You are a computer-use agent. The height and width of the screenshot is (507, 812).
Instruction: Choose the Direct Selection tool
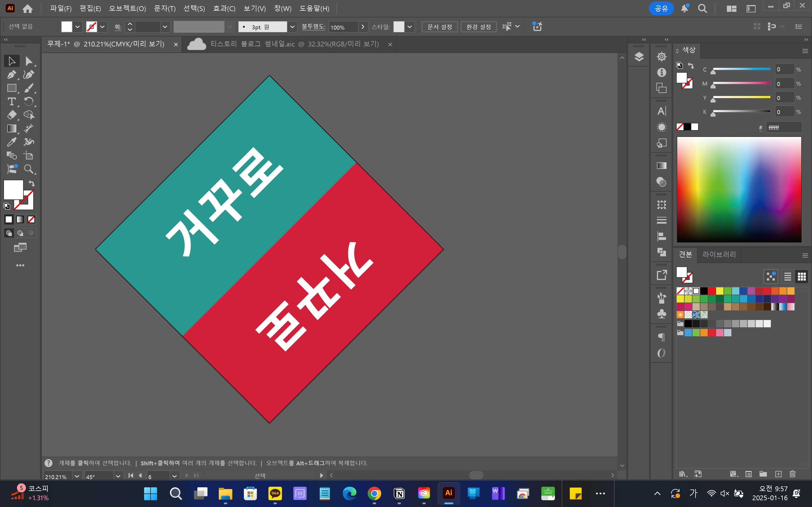tap(28, 61)
